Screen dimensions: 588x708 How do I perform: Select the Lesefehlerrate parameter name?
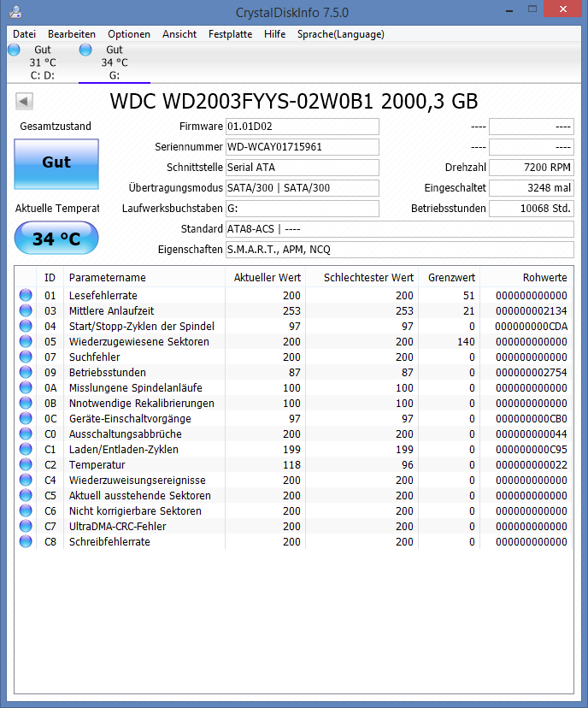[x=103, y=295]
